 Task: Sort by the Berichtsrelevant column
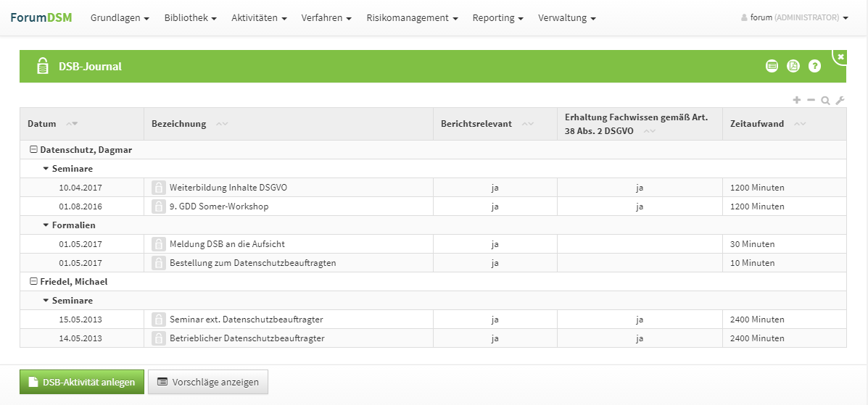click(528, 124)
